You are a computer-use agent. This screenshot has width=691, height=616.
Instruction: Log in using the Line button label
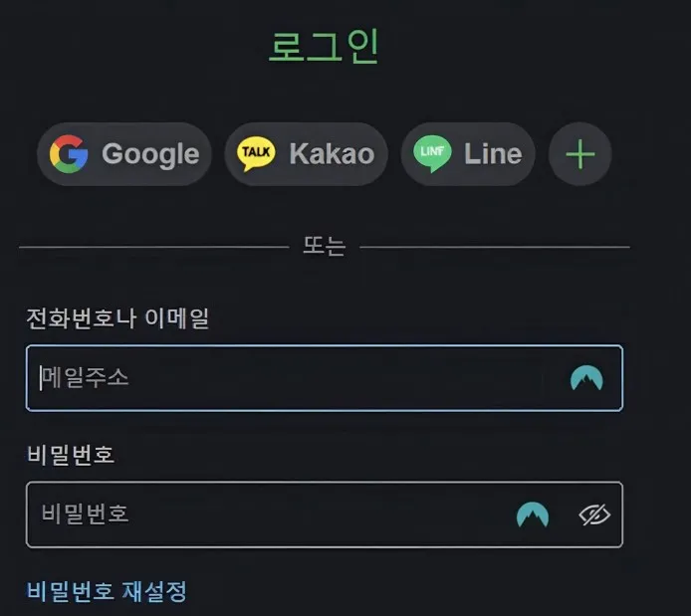coord(492,154)
